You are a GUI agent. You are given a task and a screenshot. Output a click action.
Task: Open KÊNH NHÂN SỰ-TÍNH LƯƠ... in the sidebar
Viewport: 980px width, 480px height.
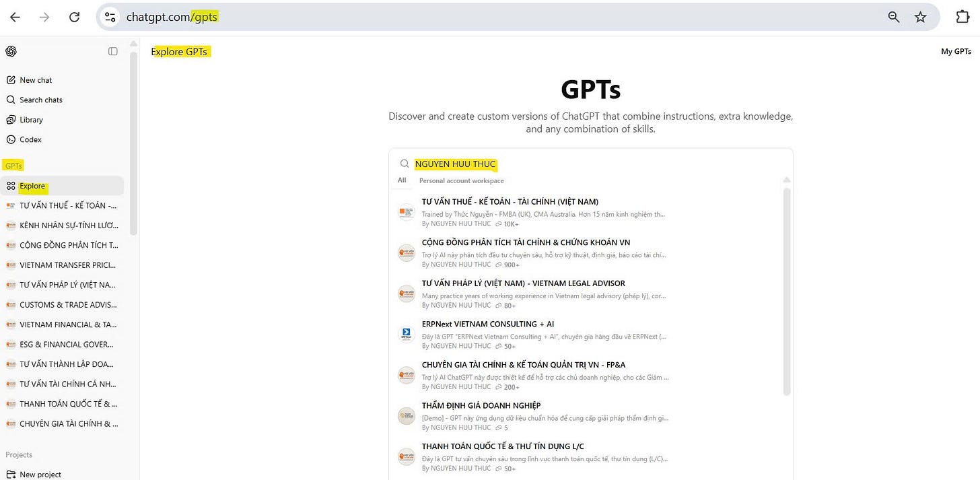click(x=63, y=226)
